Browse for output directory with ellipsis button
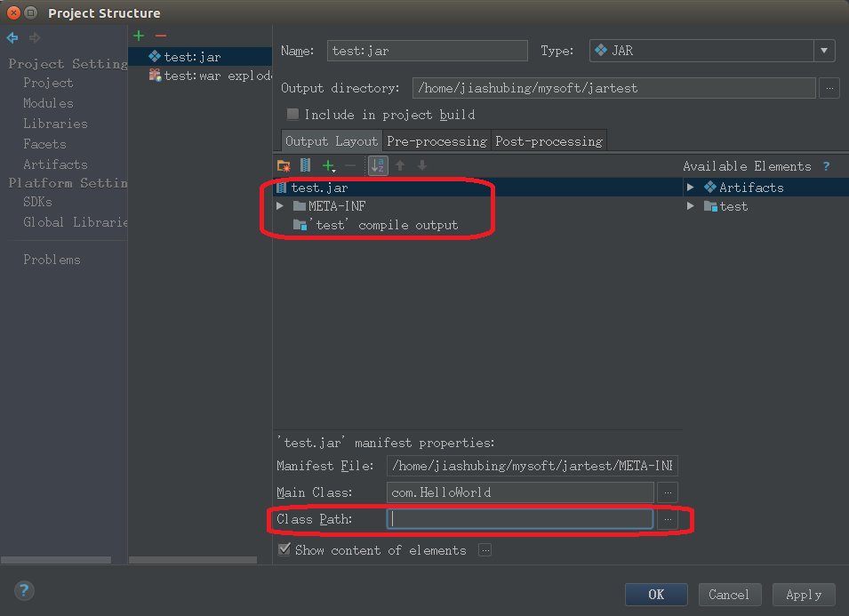The height and width of the screenshot is (616, 849). pyautogui.click(x=829, y=88)
